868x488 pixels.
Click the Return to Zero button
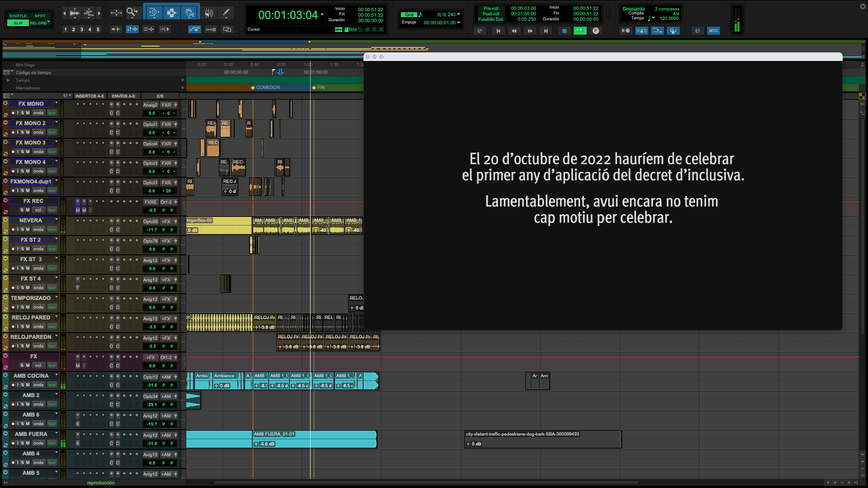498,31
